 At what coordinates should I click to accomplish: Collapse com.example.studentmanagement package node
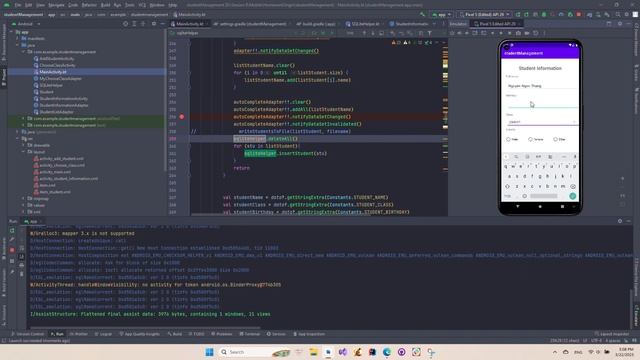click(24, 52)
